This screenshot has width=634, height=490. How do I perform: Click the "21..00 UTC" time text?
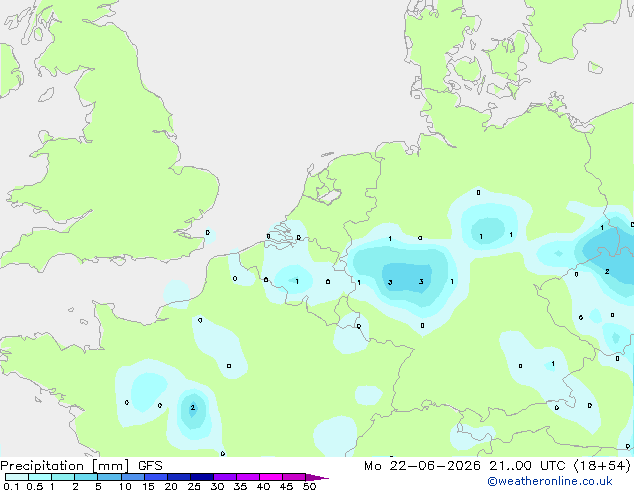pos(527,466)
